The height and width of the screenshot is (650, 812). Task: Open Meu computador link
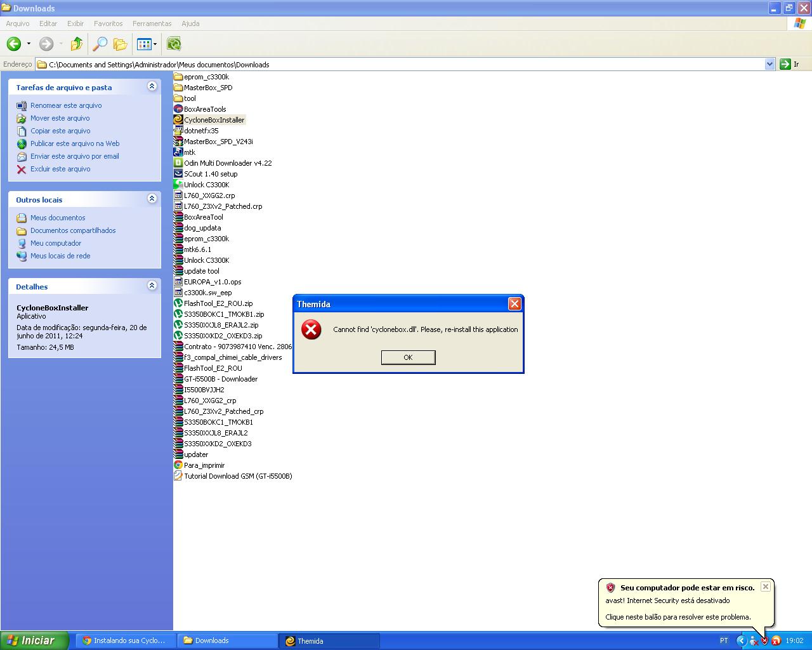(56, 243)
